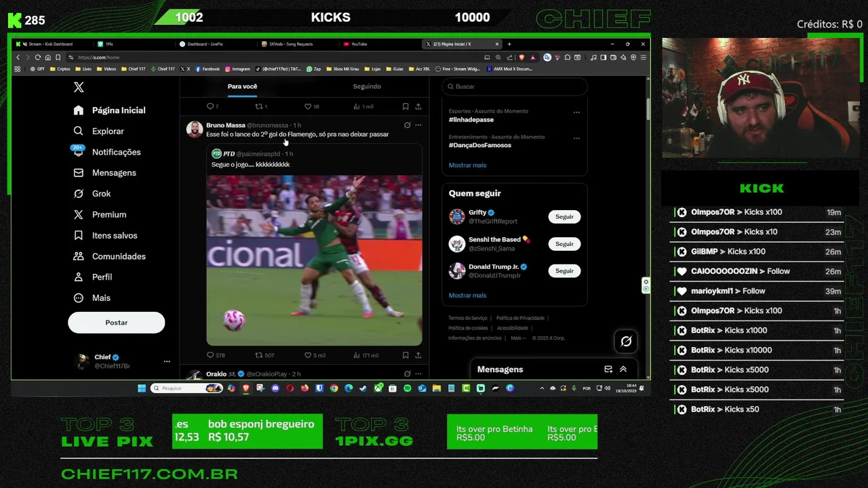
Task: Click Mostrar mais under trends
Action: 467,165
